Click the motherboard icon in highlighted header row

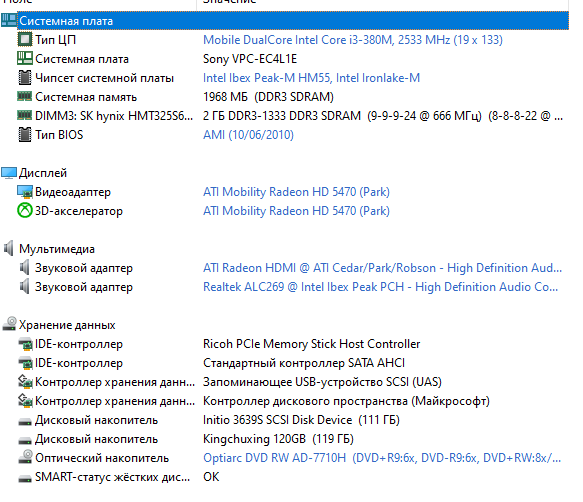(x=9, y=20)
